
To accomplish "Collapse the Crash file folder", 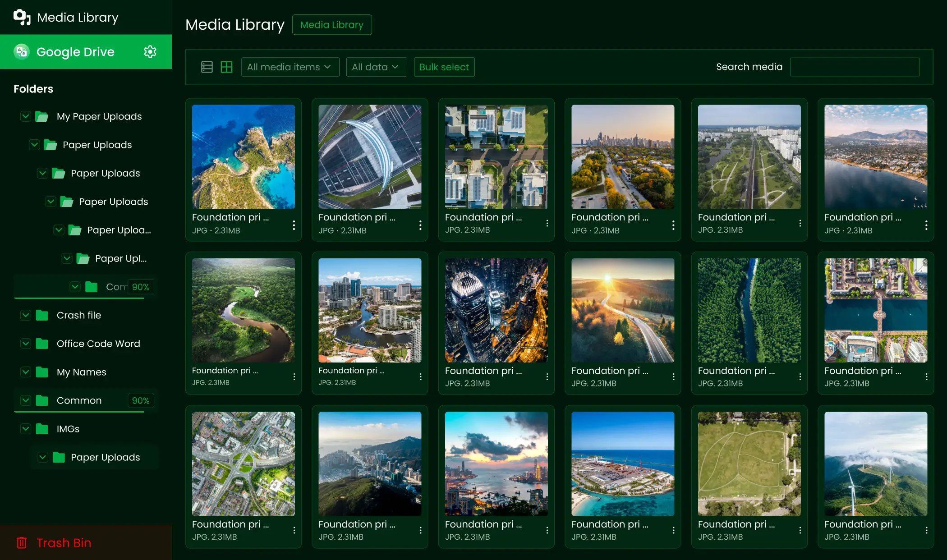I will tap(25, 315).
